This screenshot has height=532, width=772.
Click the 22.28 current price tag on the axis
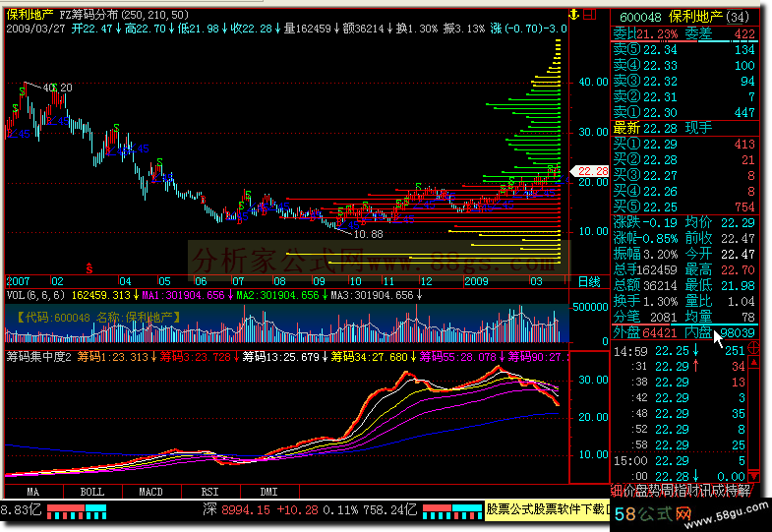(x=590, y=171)
